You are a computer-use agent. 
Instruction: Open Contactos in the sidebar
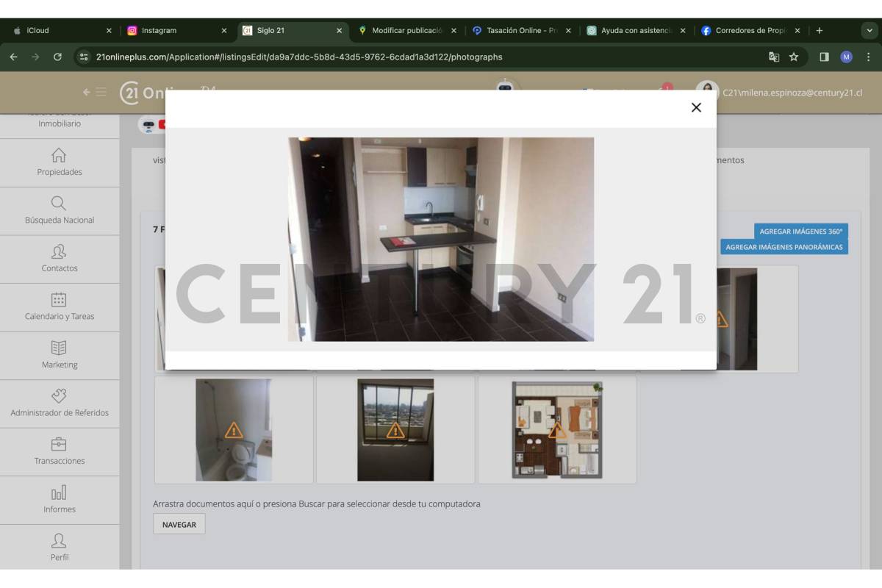tap(60, 259)
